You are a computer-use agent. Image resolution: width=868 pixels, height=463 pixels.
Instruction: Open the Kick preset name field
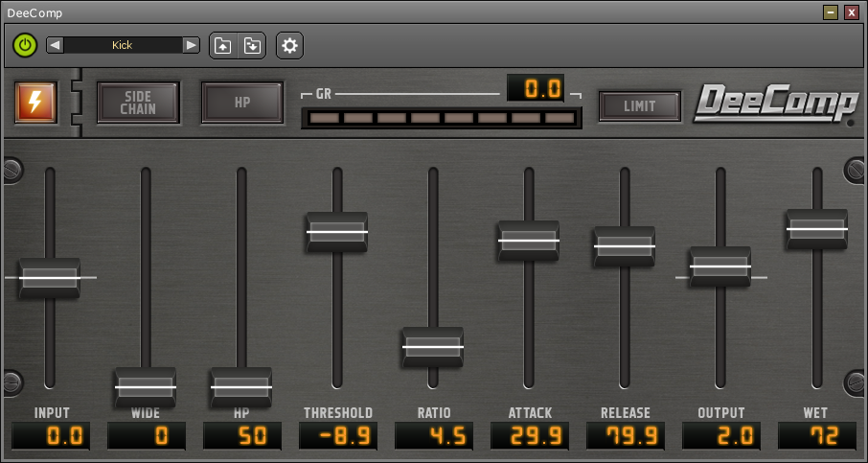pos(123,45)
